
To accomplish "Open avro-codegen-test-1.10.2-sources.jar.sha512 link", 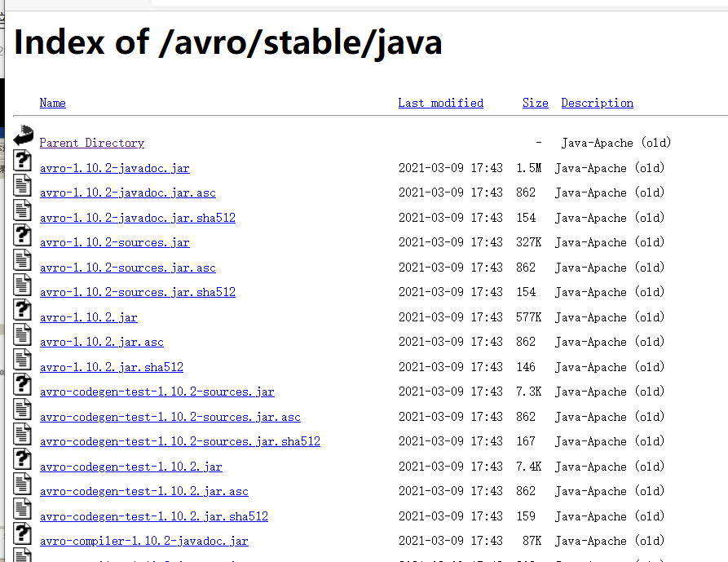I will [x=180, y=441].
